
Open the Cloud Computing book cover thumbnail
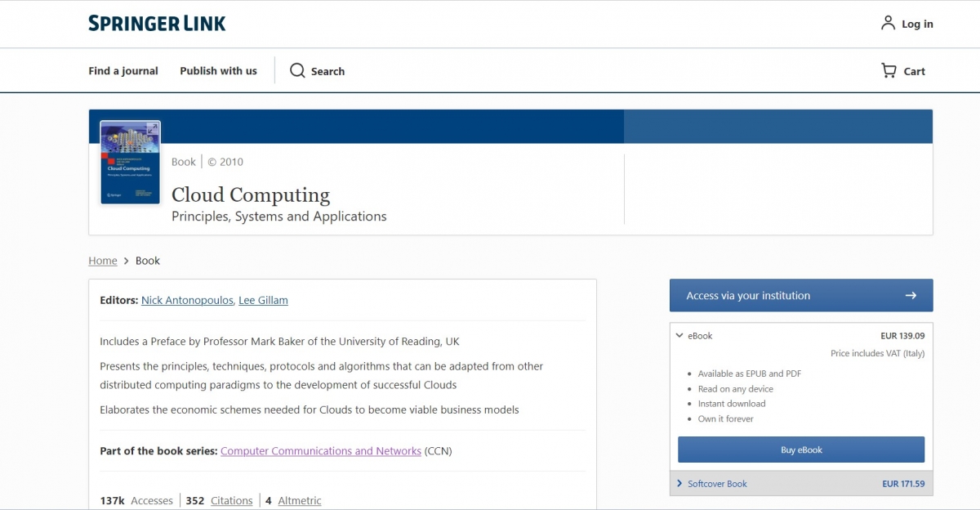click(130, 162)
